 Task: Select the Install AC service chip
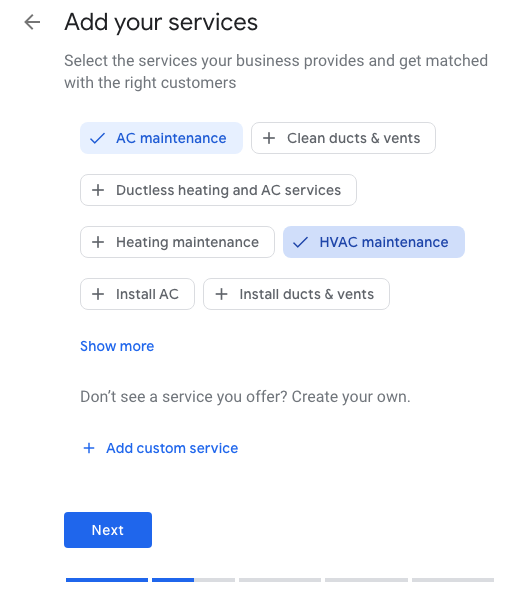point(138,294)
